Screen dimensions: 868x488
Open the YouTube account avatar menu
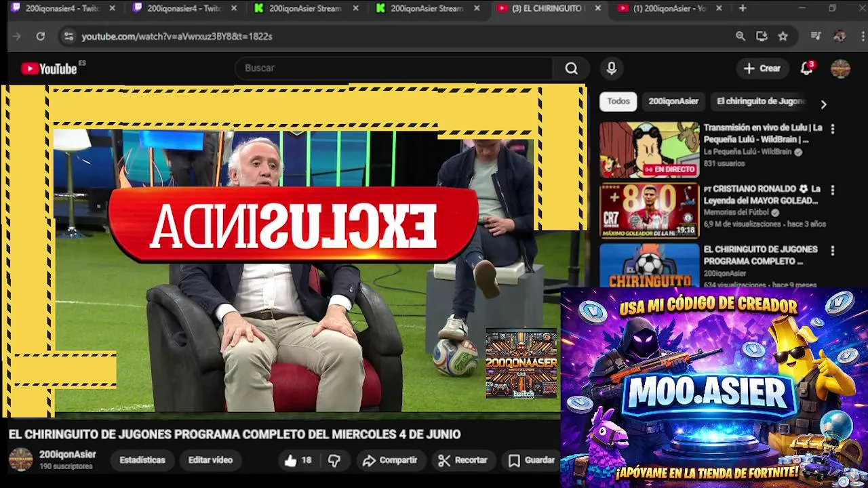pyautogui.click(x=840, y=68)
